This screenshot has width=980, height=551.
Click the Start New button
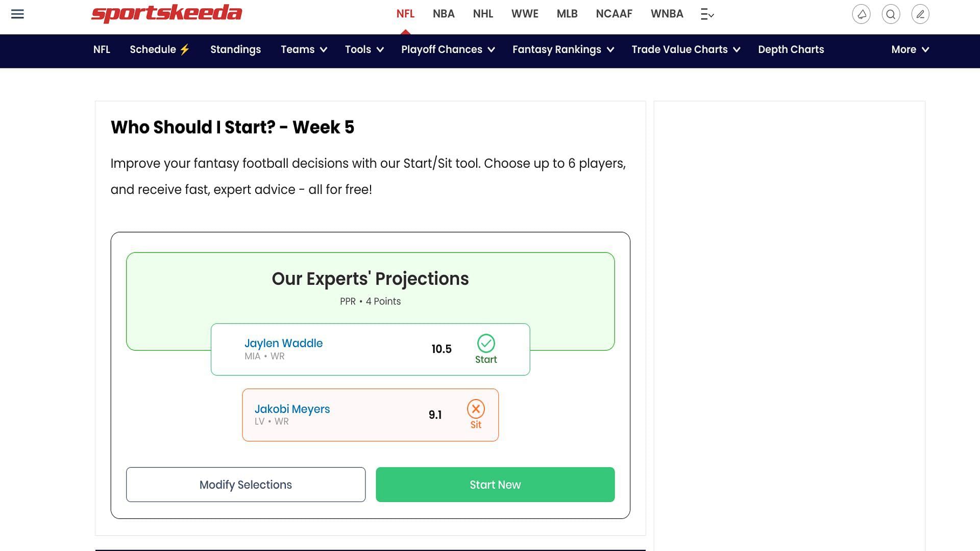coord(495,484)
